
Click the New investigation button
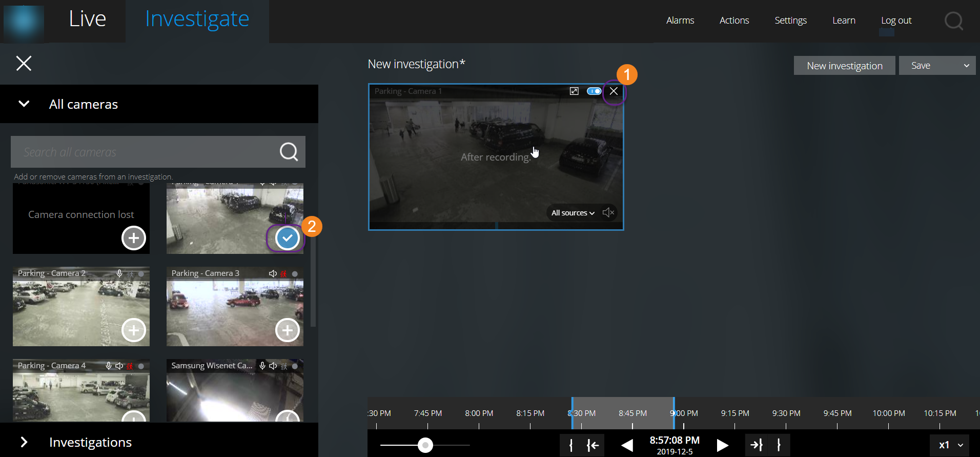pyautogui.click(x=844, y=66)
